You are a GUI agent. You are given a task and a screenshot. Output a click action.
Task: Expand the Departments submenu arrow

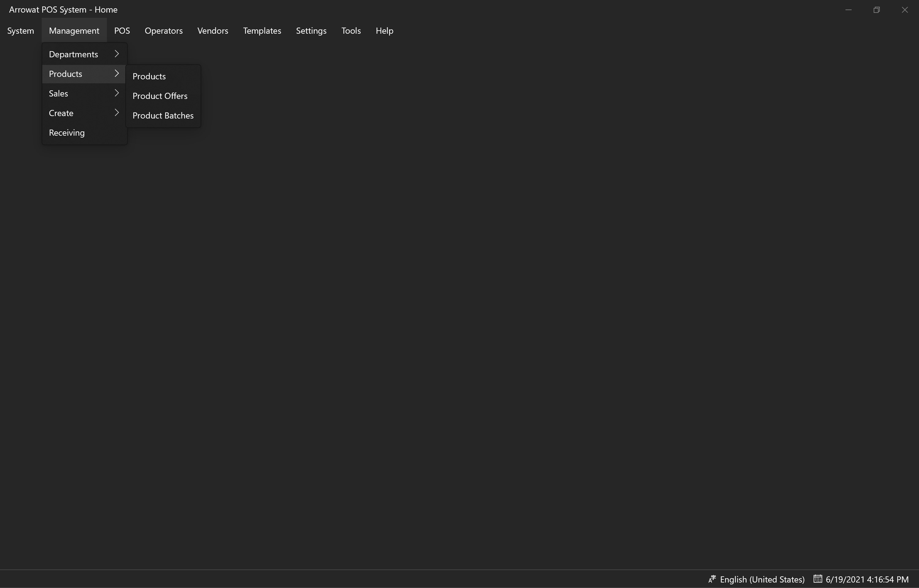click(x=117, y=54)
